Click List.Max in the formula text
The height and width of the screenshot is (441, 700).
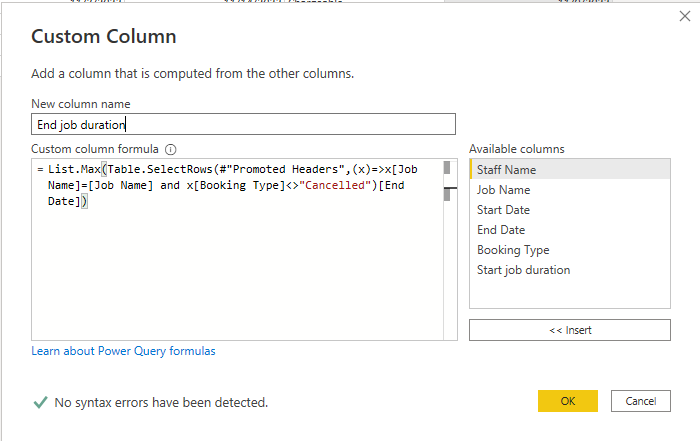click(x=74, y=169)
